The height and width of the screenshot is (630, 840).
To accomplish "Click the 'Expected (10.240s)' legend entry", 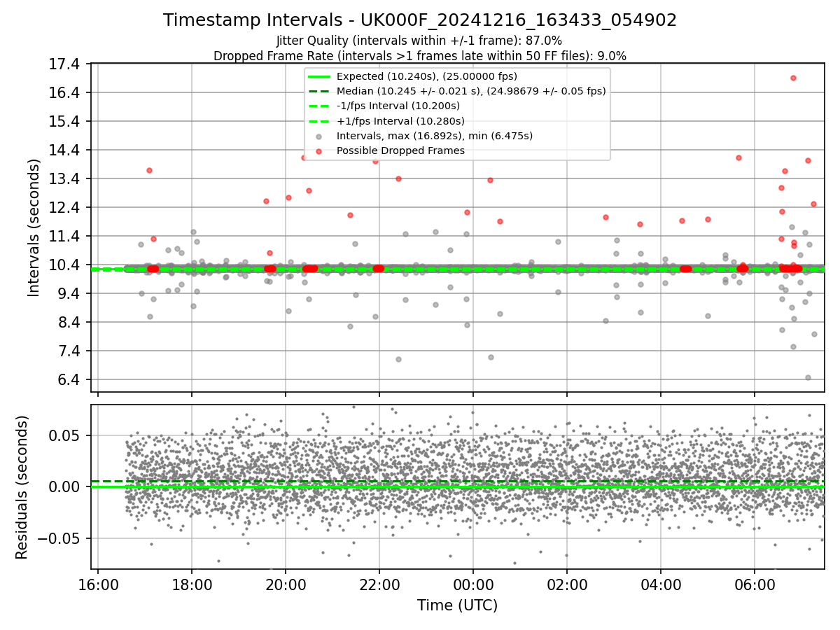I will pos(426,76).
